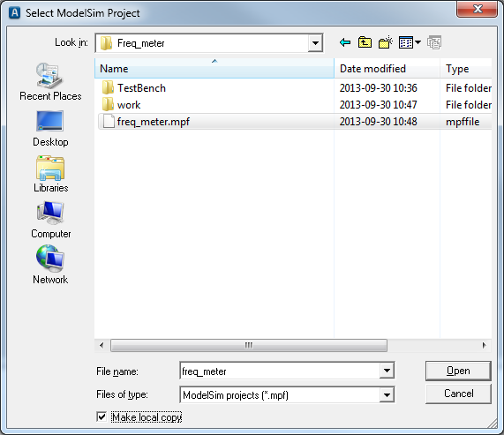Sort by the Name column header
Screen dimensions: 504x435
pos(214,69)
